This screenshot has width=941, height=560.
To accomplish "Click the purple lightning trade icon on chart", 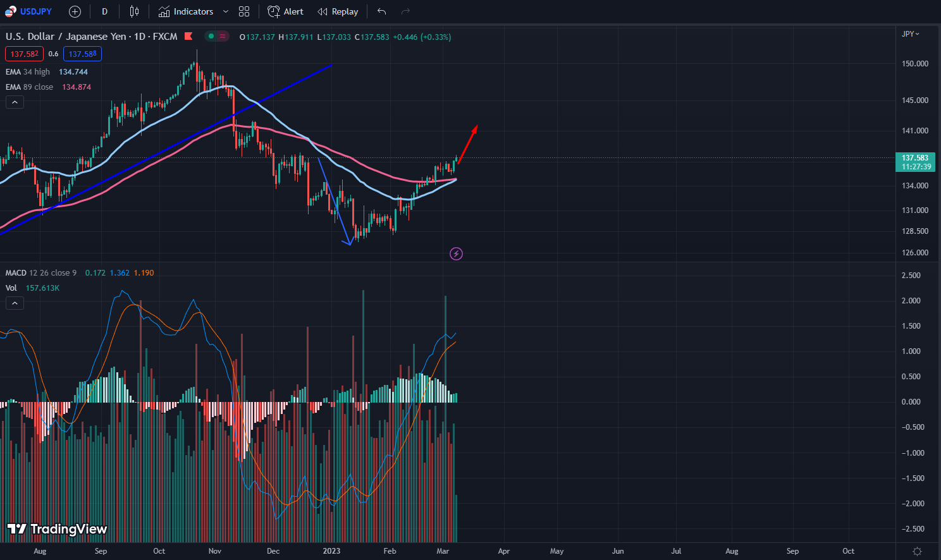I will point(456,253).
